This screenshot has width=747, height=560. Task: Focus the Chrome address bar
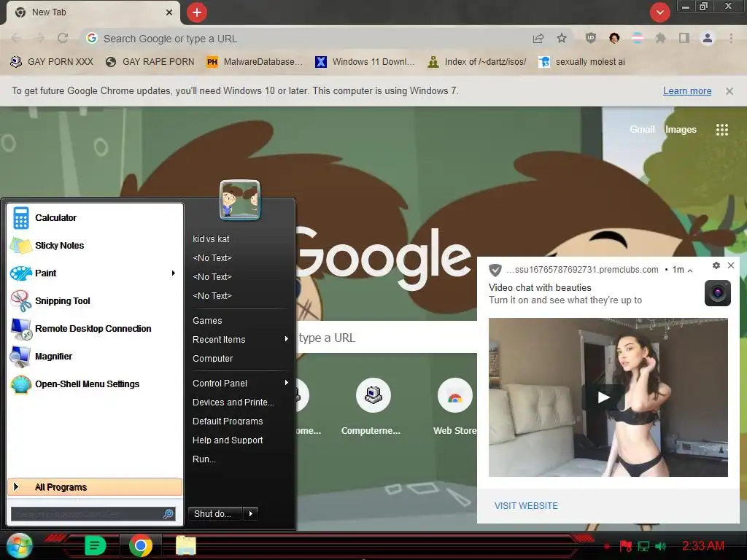point(305,39)
